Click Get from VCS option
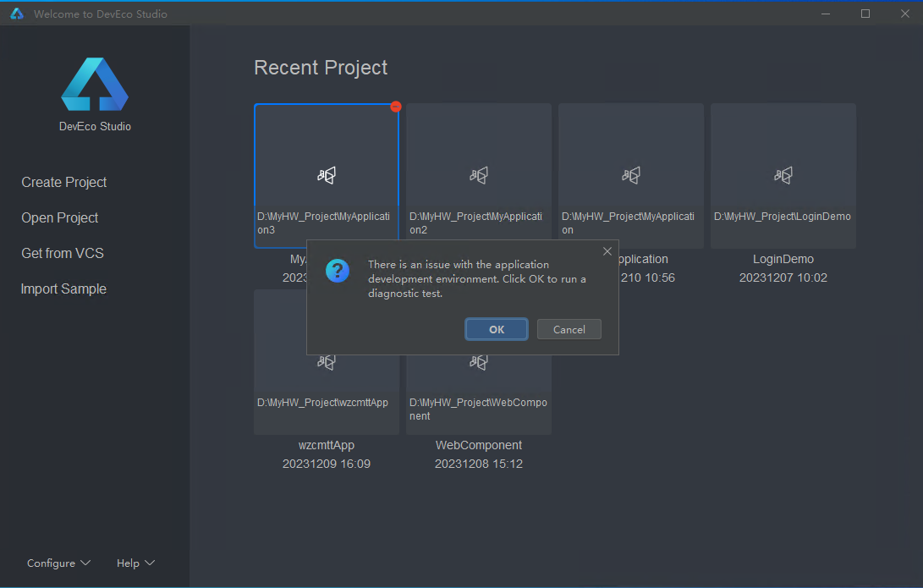923x588 pixels. coord(63,253)
